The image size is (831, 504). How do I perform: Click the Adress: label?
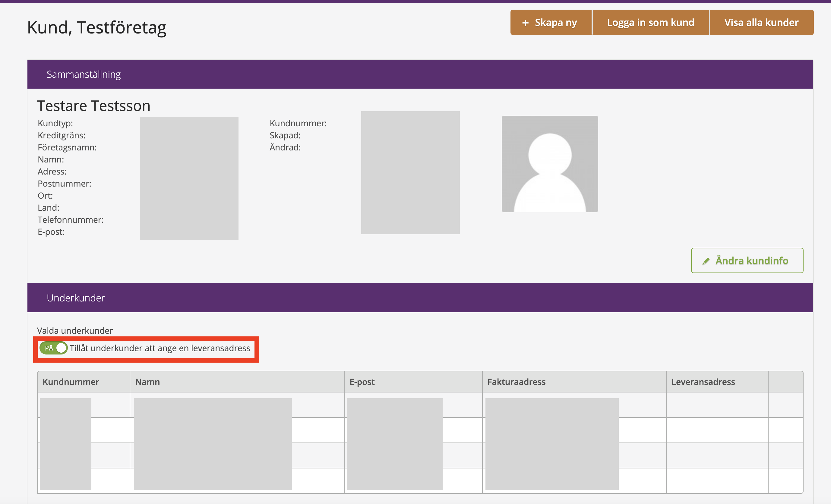52,172
